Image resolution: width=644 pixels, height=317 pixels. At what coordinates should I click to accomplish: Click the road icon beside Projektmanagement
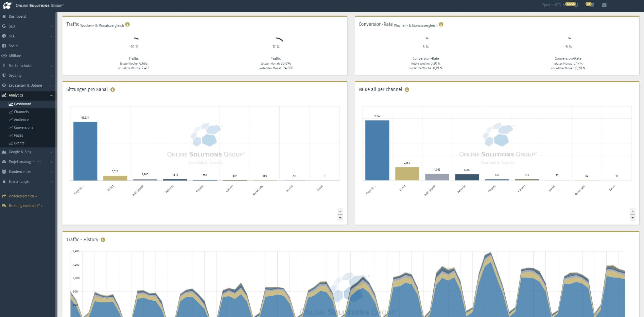point(4,162)
